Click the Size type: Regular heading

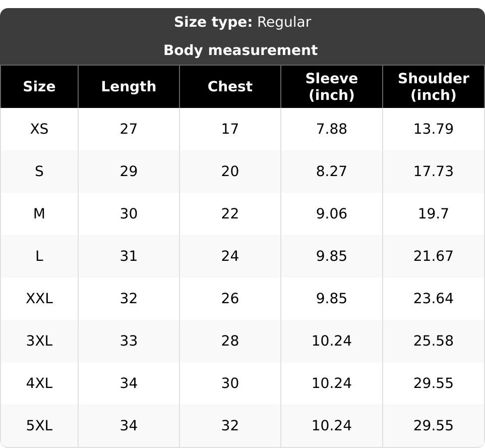coord(242,22)
